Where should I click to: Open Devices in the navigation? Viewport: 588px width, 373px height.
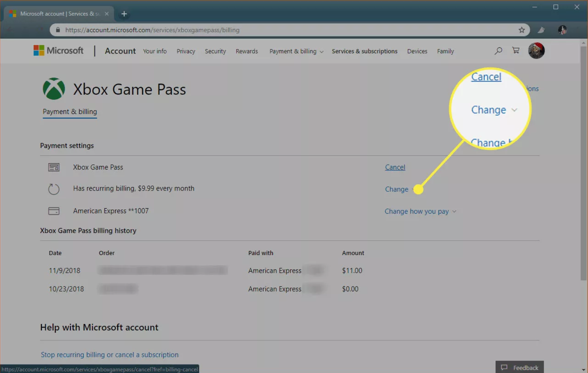[x=417, y=51]
